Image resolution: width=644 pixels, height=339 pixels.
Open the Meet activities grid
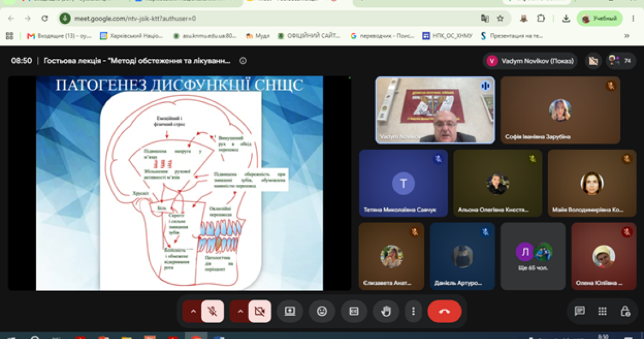point(603,311)
